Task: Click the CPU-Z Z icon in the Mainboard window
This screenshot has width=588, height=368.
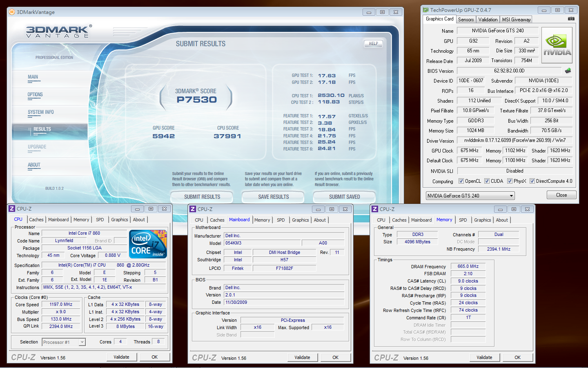Action: (x=193, y=209)
